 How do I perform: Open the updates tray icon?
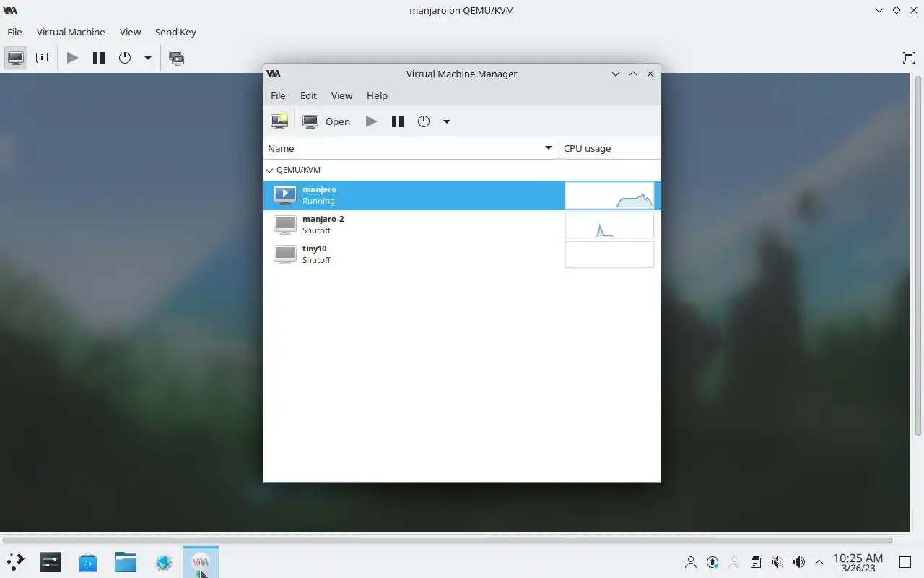coord(712,562)
